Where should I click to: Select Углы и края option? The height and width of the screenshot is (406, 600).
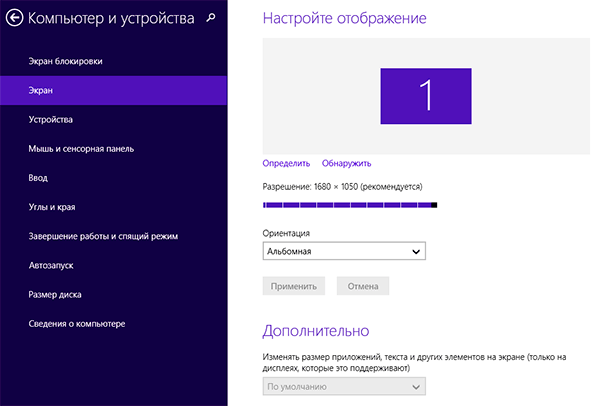[x=53, y=207]
